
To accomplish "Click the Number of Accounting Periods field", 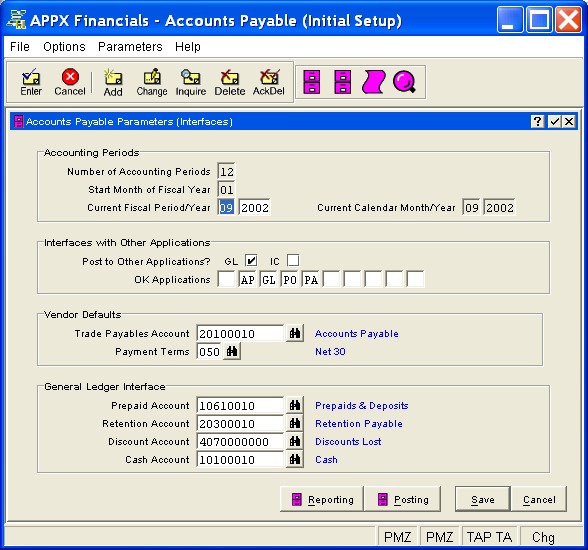I will tap(226, 171).
